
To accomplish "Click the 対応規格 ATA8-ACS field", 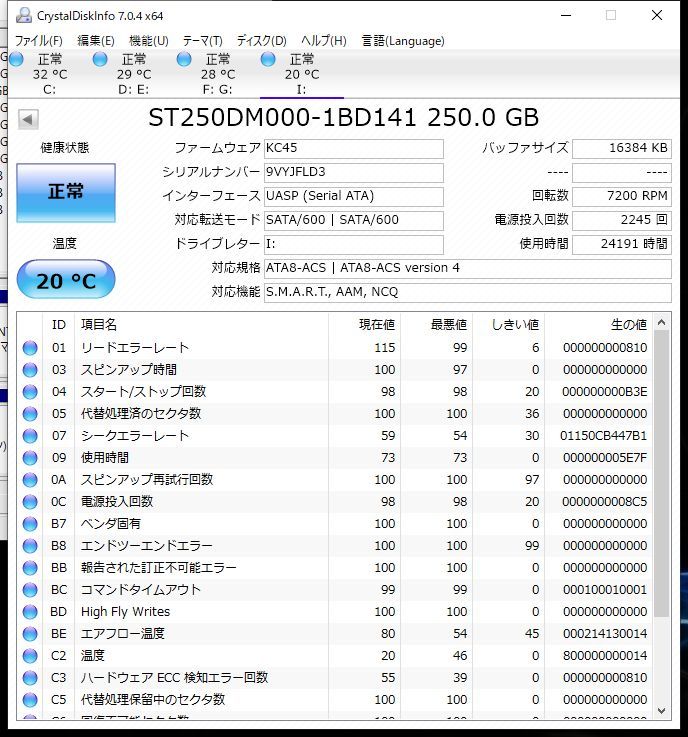I will (468, 268).
